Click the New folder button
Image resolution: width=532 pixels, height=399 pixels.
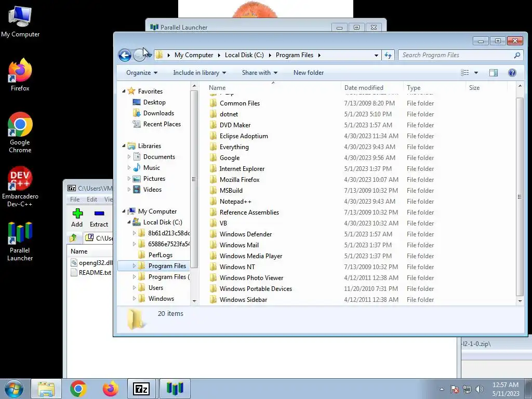(x=309, y=73)
